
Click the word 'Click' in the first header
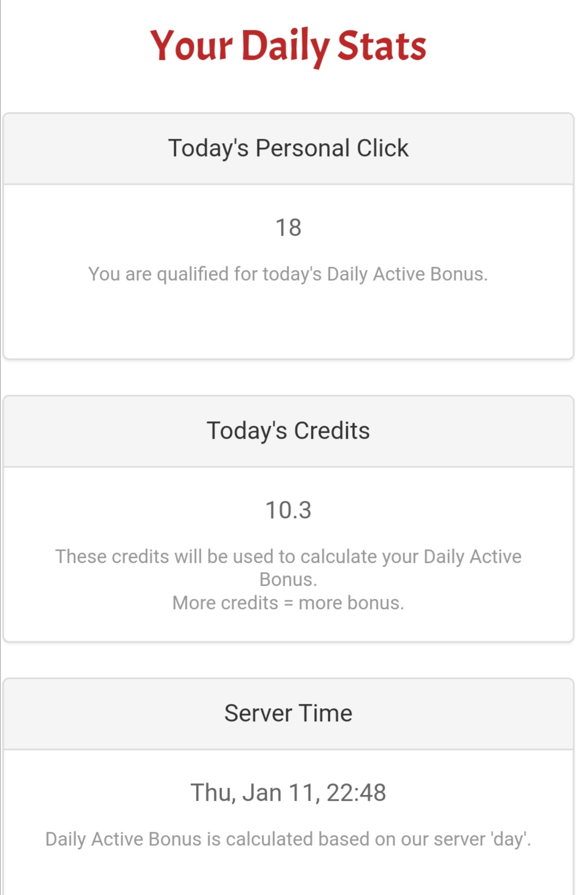[382, 149]
